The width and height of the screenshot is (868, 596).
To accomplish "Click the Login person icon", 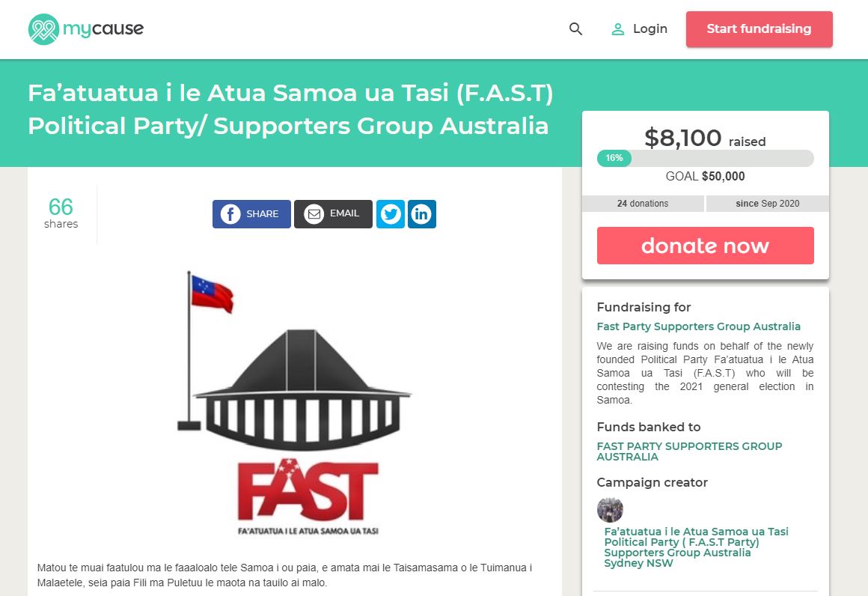I will click(617, 28).
